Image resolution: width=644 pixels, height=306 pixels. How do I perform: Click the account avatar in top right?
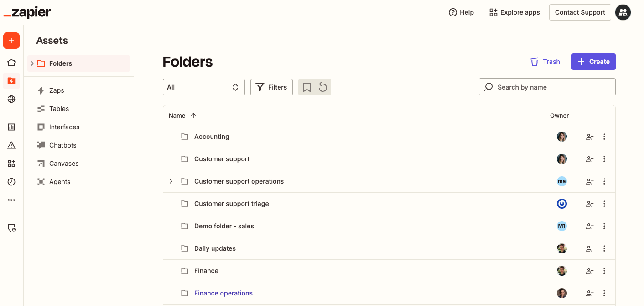[x=623, y=12]
